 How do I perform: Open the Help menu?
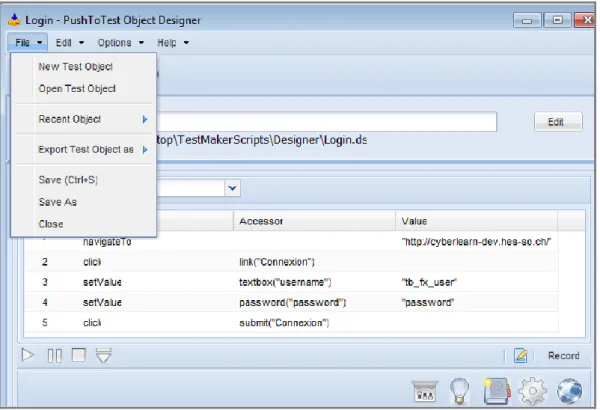[173, 42]
